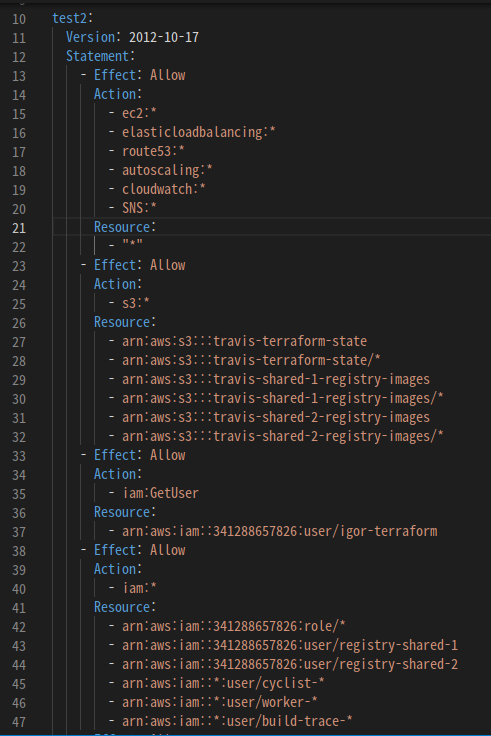This screenshot has height=736, width=491.
Task: Click the Action key on line 34
Action: click(x=115, y=474)
